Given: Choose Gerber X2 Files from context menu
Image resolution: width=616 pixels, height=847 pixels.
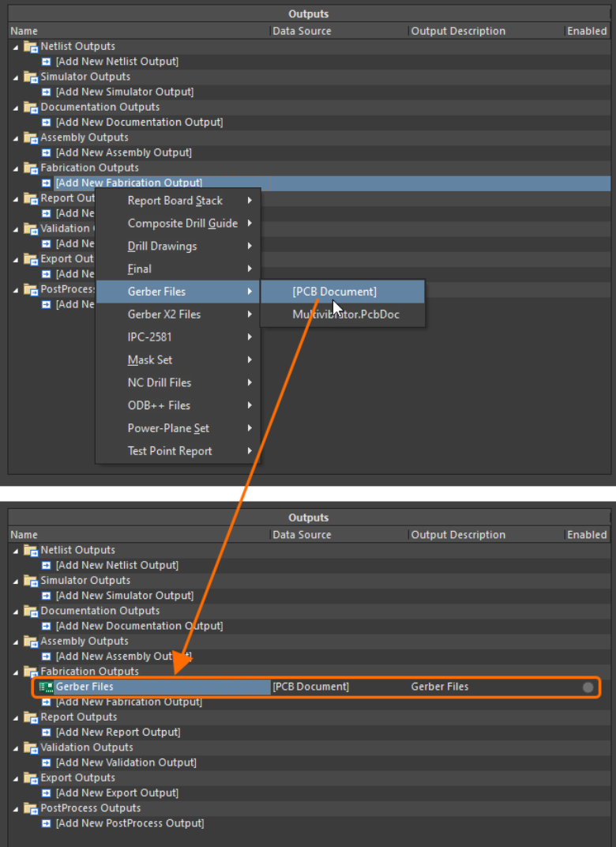Looking at the screenshot, I should tap(164, 314).
